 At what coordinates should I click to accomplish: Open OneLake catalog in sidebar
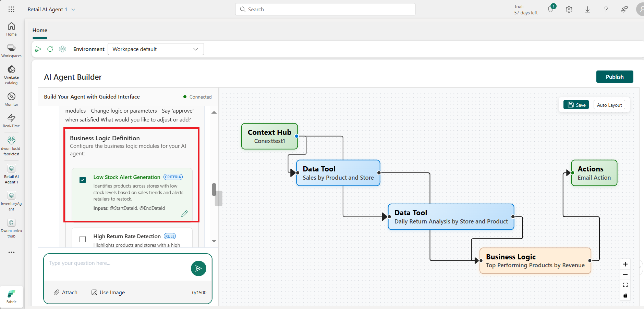coord(11,75)
